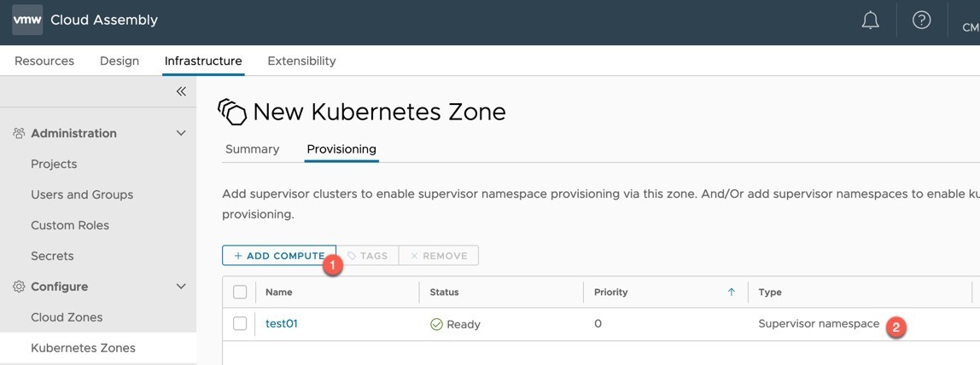Collapse the sidebar with double chevron

[x=181, y=92]
